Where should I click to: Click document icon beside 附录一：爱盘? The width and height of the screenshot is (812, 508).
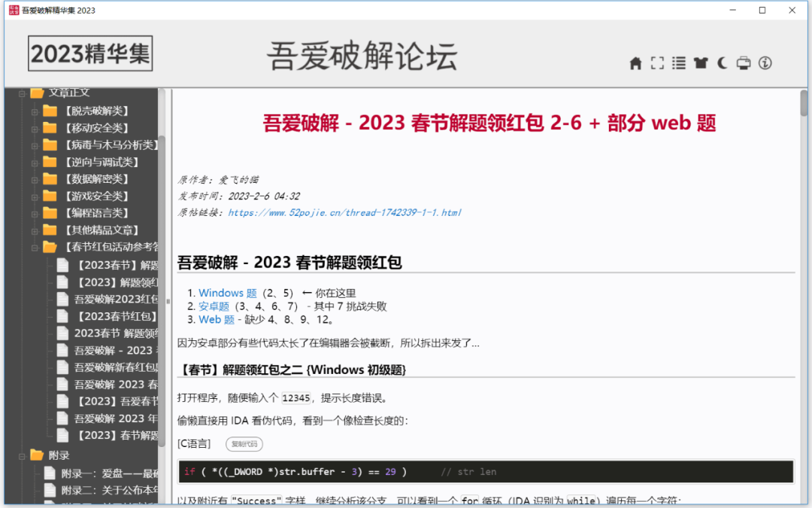point(50,473)
